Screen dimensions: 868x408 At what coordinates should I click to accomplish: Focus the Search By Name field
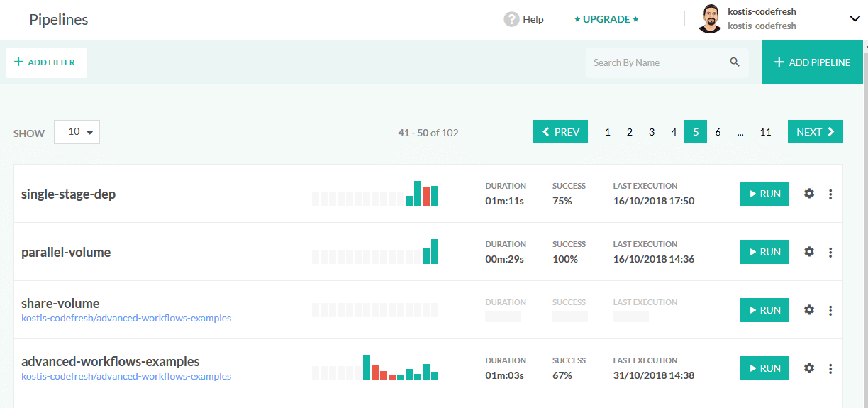656,62
